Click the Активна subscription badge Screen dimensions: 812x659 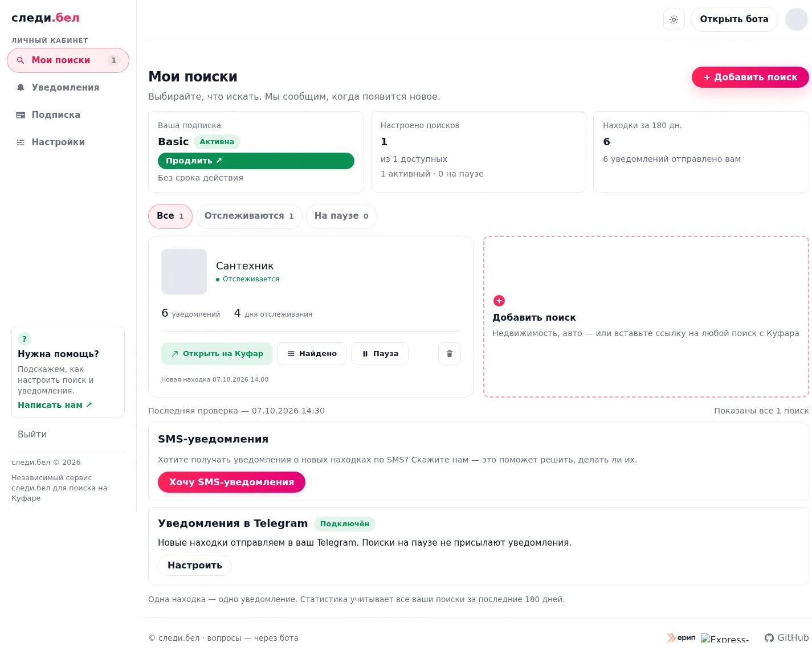(x=217, y=142)
